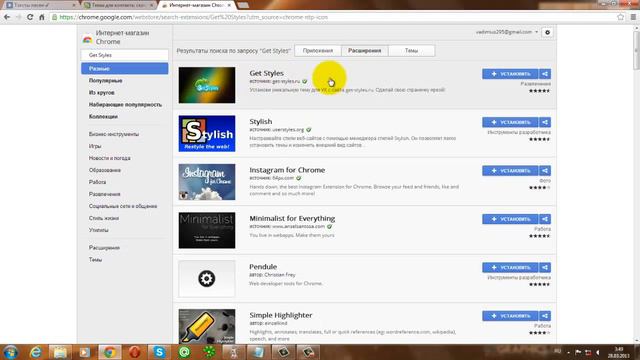Open the Windows Start menu
640x360 pixels.
(11, 352)
